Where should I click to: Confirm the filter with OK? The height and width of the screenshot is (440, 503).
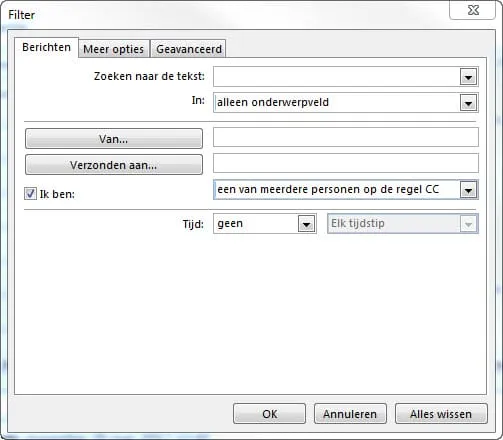269,414
